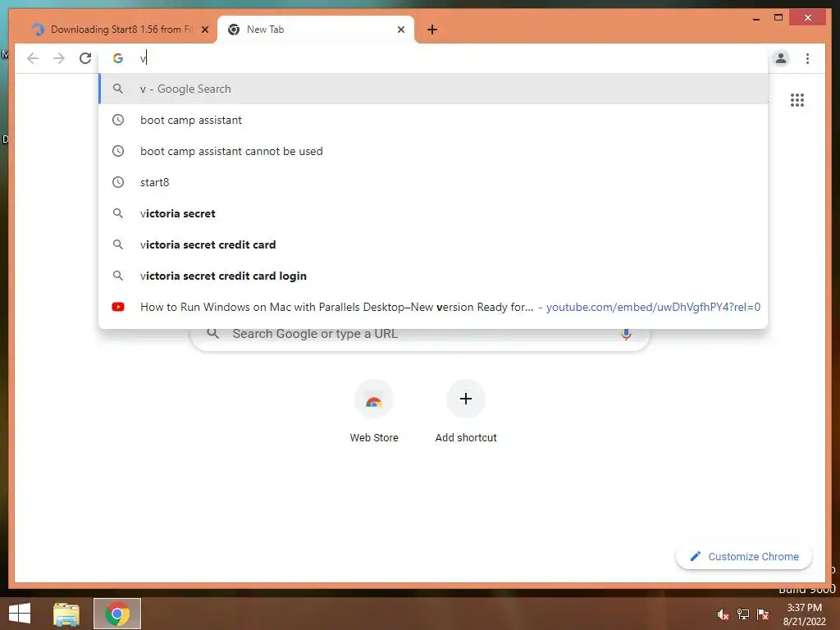Open a new tab with the plus button
Image resolution: width=840 pixels, height=630 pixels.
click(432, 30)
